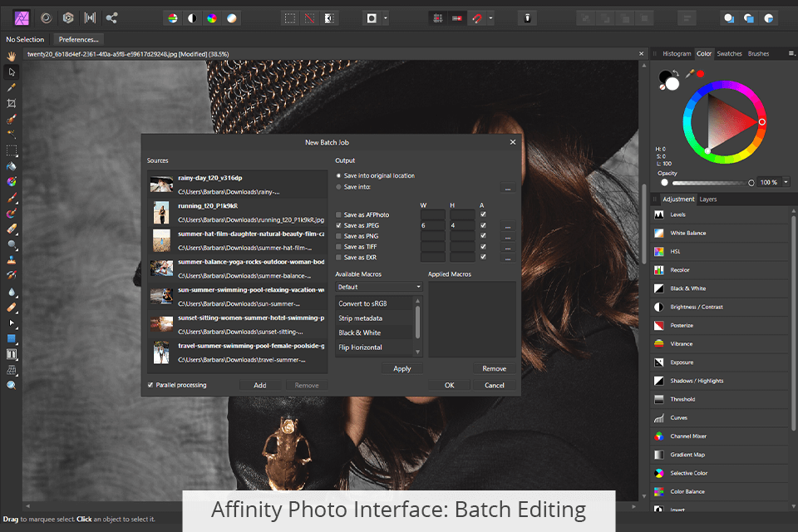Switch to the Photo Persona icon
The width and height of the screenshot is (798, 532).
[x=22, y=18]
